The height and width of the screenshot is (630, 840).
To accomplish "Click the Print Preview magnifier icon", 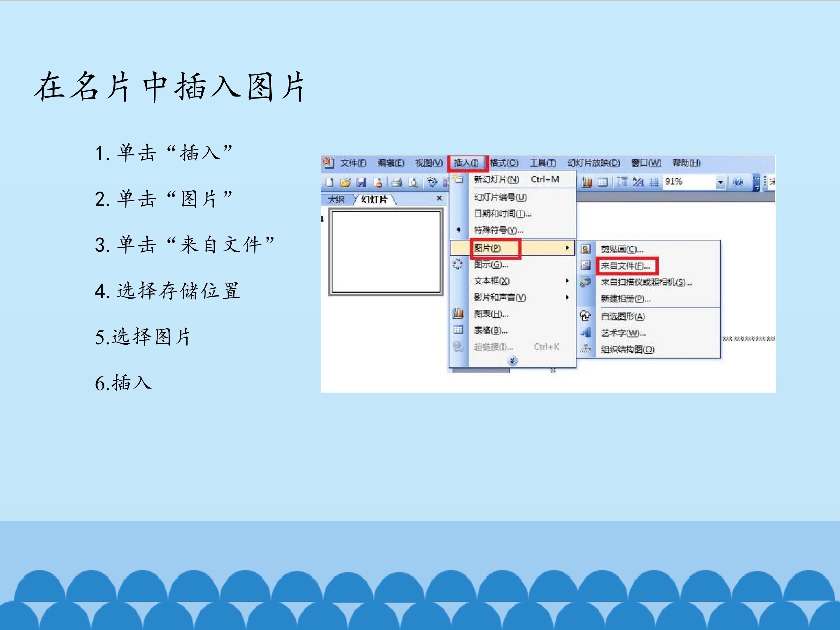I will [413, 183].
